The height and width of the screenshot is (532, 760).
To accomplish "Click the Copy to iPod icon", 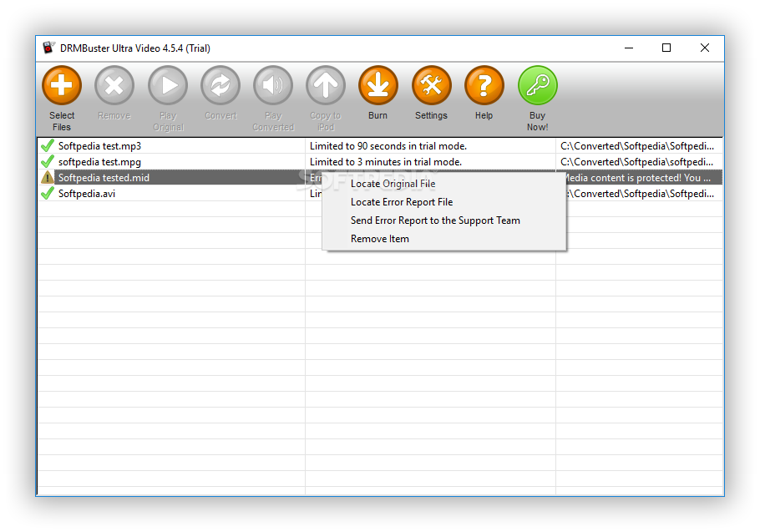I will pyautogui.click(x=326, y=86).
